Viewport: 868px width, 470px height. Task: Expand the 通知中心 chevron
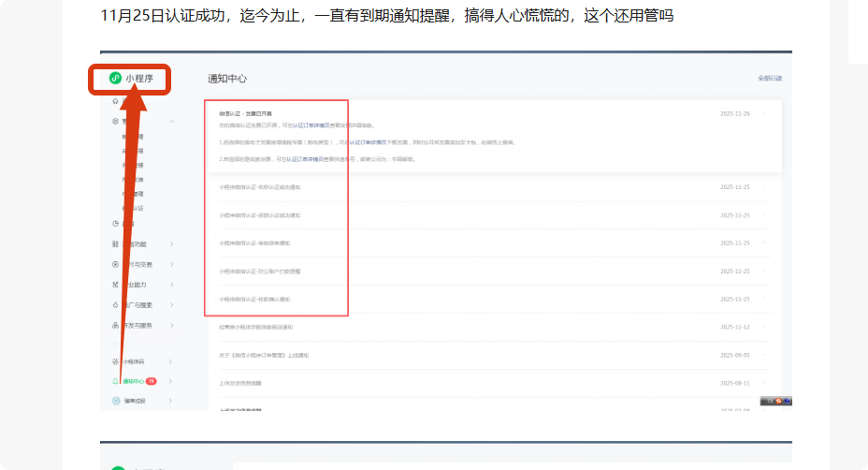click(170, 381)
